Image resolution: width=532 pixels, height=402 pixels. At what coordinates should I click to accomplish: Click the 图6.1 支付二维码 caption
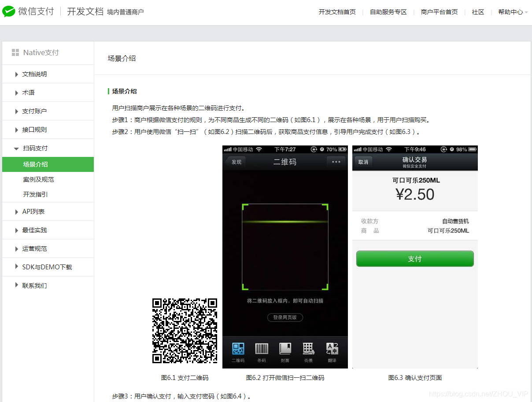185,378
